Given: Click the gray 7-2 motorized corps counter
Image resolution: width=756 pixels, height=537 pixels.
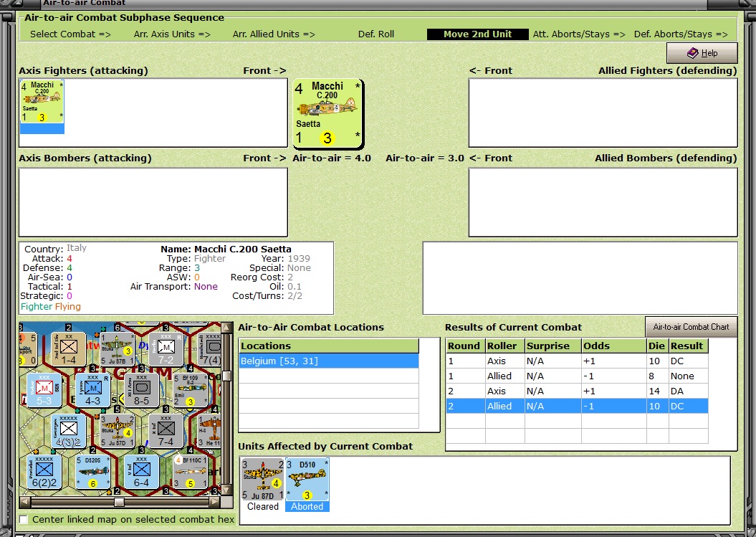Looking at the screenshot, I should coord(166,348).
